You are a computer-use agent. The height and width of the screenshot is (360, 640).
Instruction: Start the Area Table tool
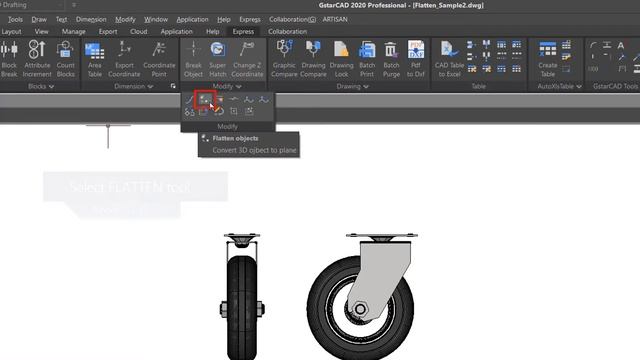pos(95,59)
